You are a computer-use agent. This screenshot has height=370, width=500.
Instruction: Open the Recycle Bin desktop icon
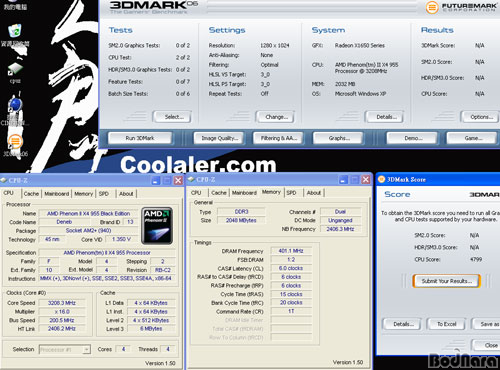tap(15, 31)
